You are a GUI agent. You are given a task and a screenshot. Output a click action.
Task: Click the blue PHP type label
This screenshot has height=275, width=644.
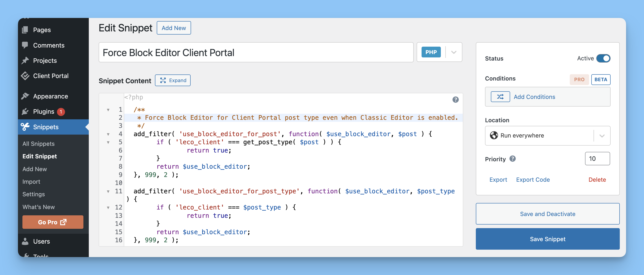point(431,52)
